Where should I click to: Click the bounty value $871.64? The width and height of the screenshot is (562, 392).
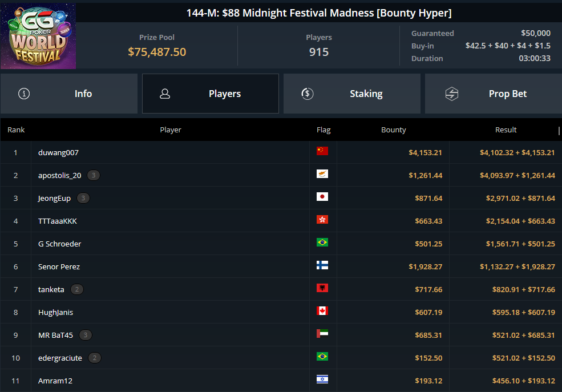[428, 199]
